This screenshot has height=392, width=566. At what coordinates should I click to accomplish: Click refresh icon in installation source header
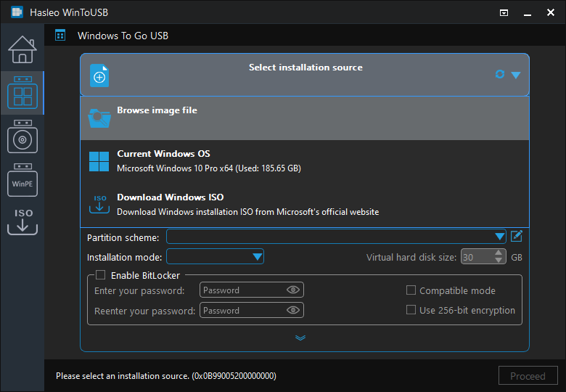(x=499, y=74)
